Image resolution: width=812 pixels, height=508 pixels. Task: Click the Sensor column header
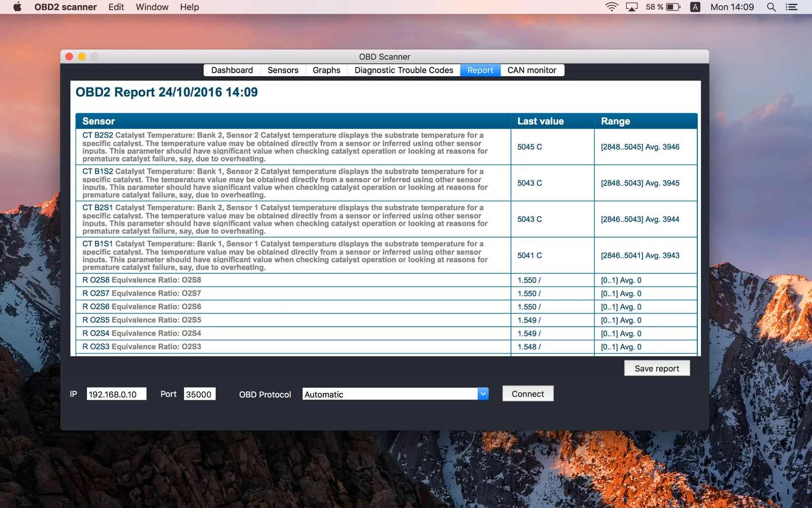pyautogui.click(x=293, y=121)
